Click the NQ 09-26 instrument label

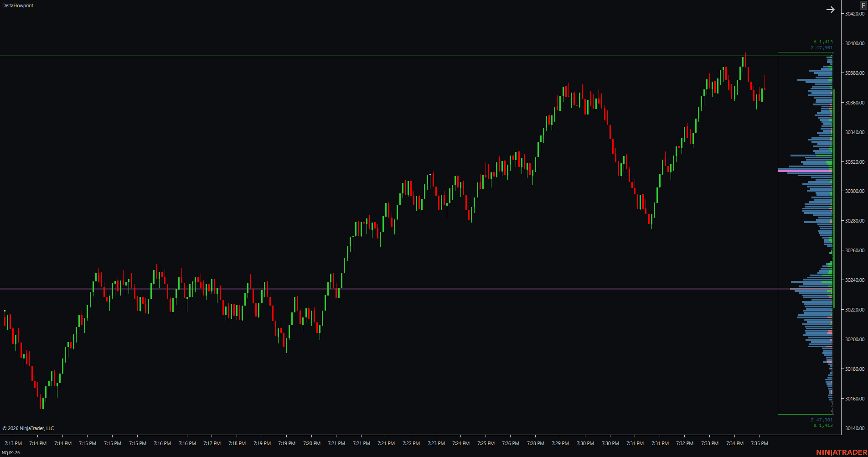point(11,453)
